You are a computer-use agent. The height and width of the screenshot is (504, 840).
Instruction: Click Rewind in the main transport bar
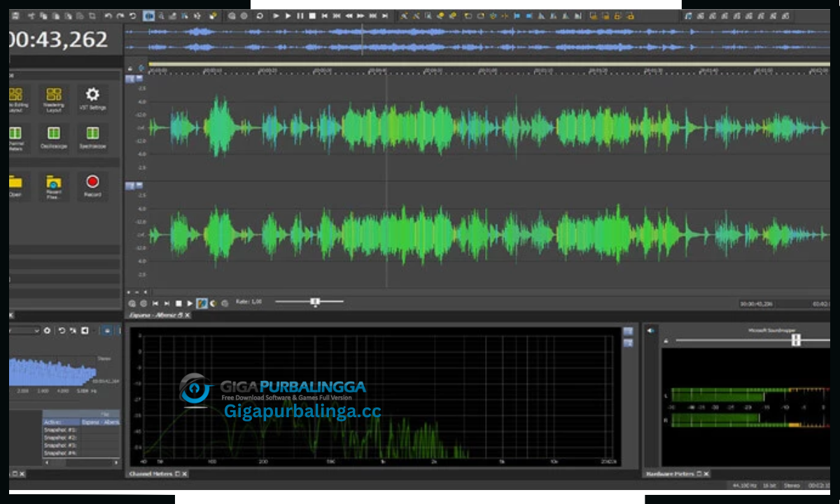point(349,15)
